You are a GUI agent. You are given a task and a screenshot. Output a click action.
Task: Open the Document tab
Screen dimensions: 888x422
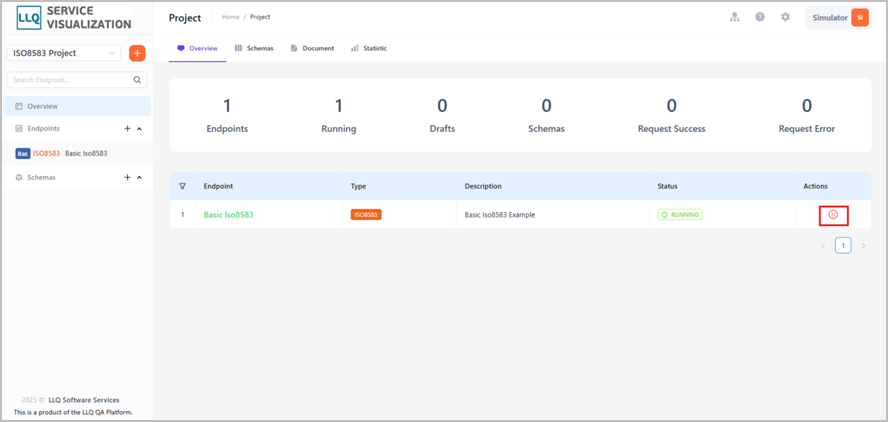pyautogui.click(x=312, y=48)
